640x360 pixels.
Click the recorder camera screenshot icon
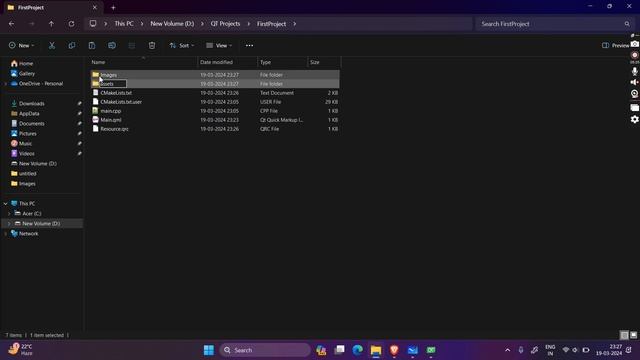pos(635,44)
